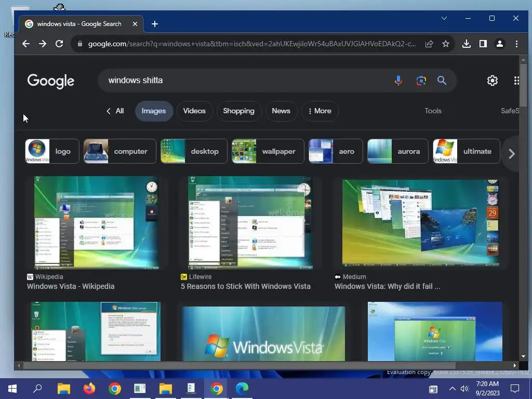Image resolution: width=532 pixels, height=399 pixels.
Task: Filter images by wallpaper chip
Action: pos(268,151)
